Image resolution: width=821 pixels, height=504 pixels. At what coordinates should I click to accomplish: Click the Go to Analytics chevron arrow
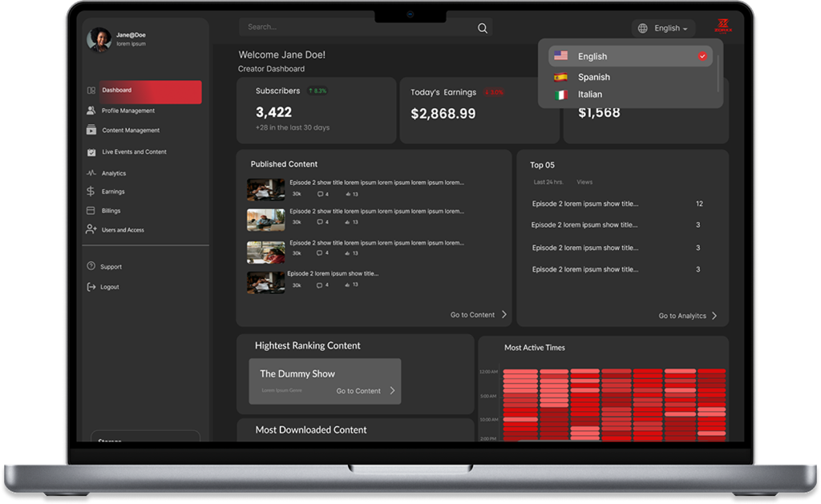point(714,316)
